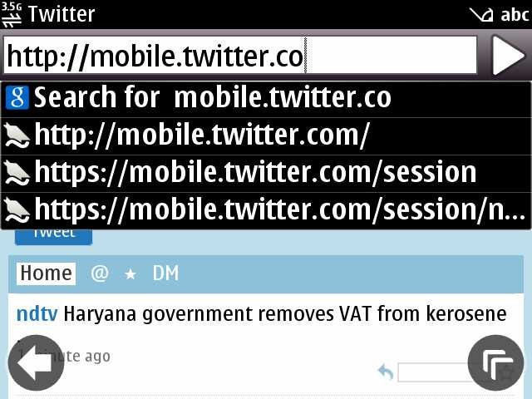
Task: Click the reply arrow on ndtv tweet
Action: point(386,372)
